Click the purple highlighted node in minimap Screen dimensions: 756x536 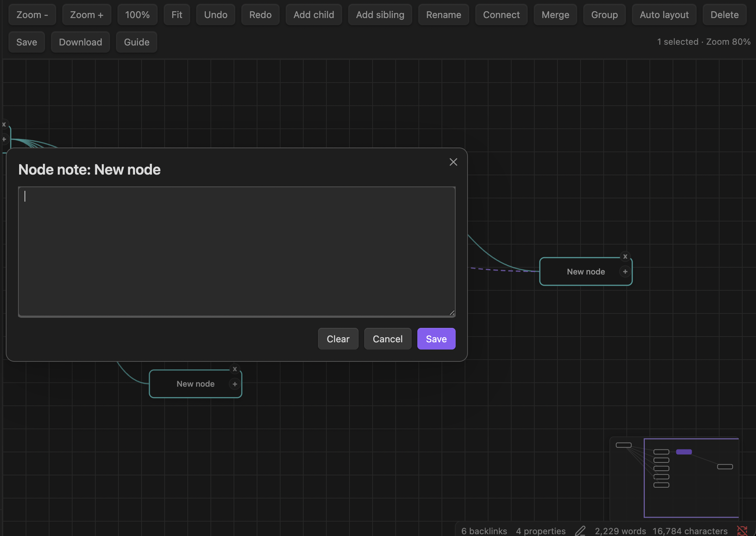[x=684, y=452]
